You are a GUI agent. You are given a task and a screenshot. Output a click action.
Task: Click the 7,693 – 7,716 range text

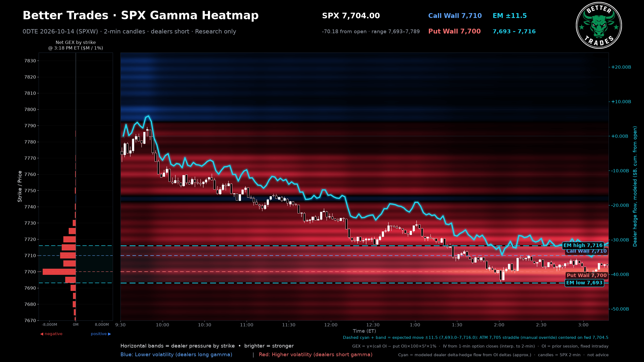pos(514,31)
